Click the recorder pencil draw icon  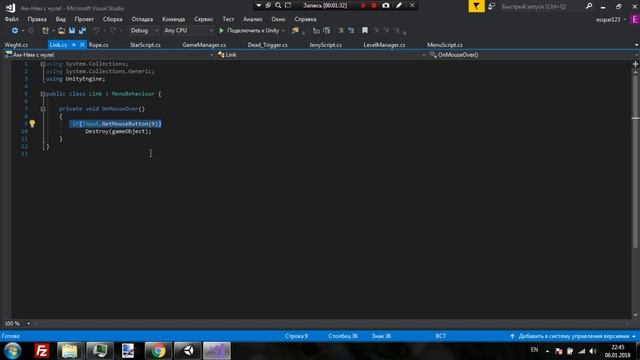coord(399,5)
